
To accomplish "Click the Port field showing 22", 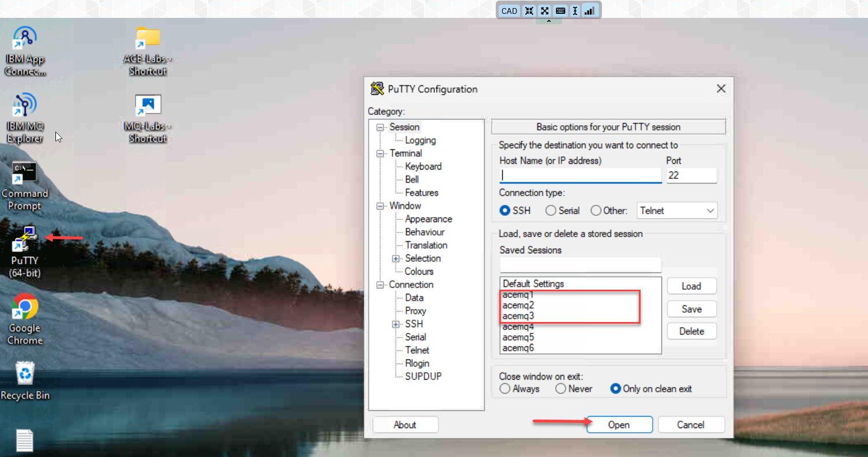I will tap(691, 175).
